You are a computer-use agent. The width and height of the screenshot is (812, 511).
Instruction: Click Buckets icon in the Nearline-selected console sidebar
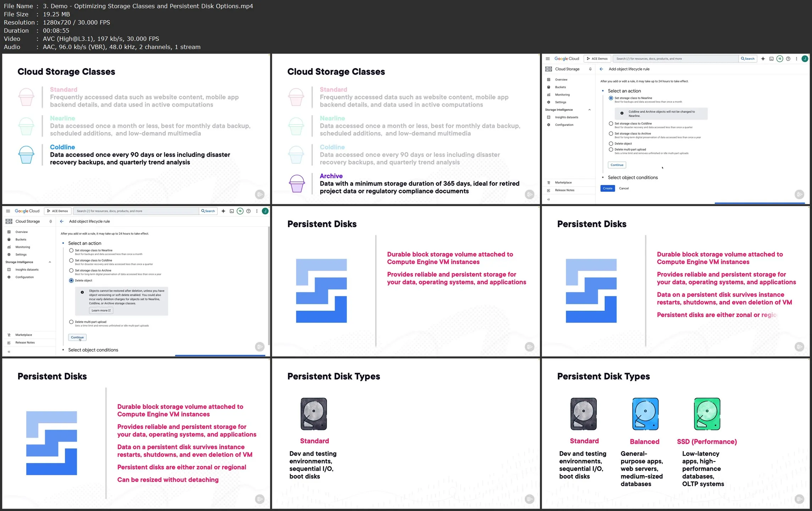(549, 87)
